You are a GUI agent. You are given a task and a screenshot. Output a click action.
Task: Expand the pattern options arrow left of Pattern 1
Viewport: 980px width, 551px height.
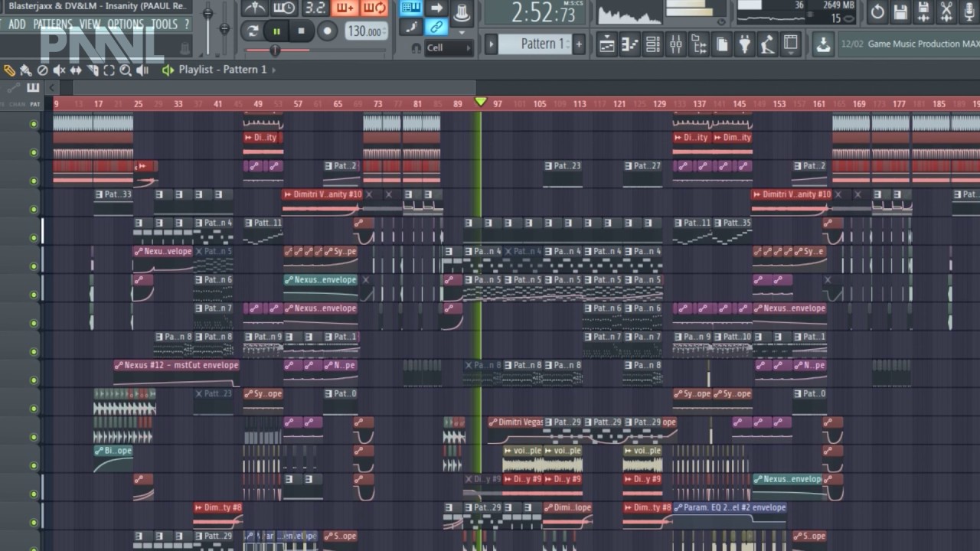[491, 44]
